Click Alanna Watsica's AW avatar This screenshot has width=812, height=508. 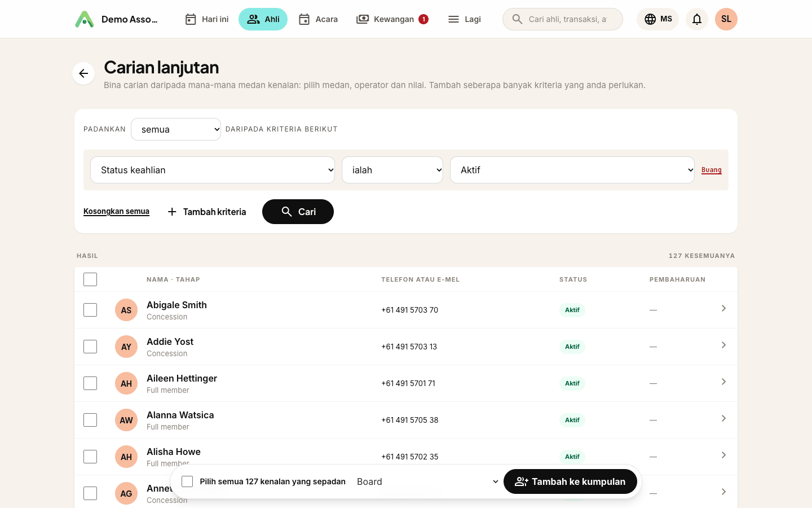tap(126, 420)
